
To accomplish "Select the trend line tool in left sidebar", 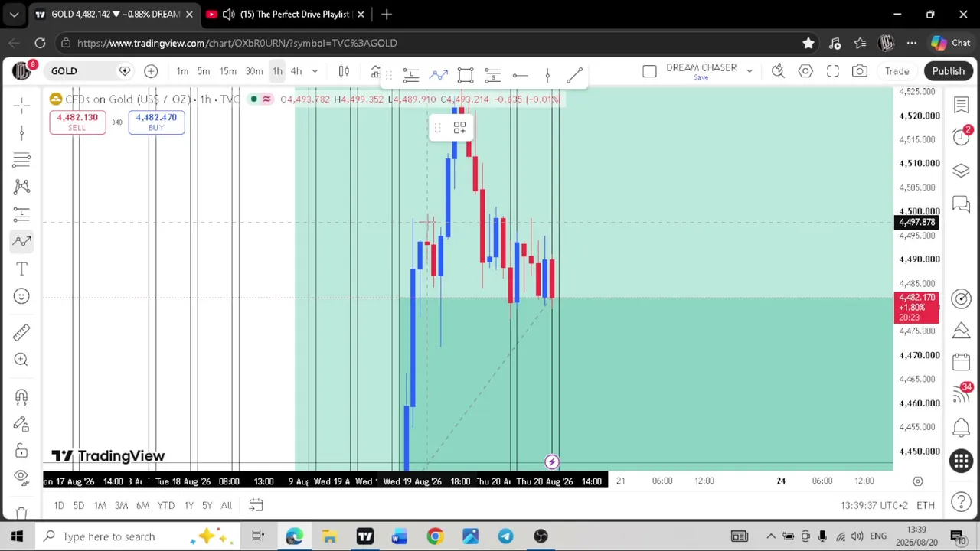I will click(21, 132).
